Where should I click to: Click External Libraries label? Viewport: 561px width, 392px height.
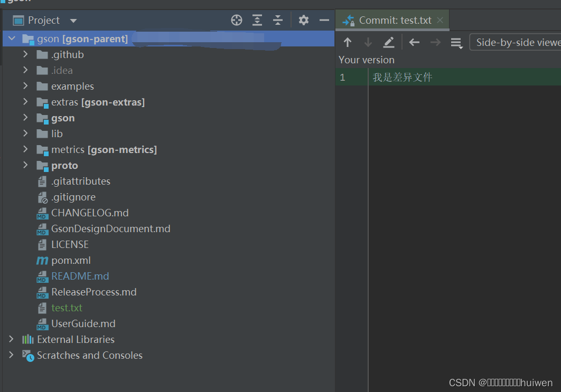point(76,339)
